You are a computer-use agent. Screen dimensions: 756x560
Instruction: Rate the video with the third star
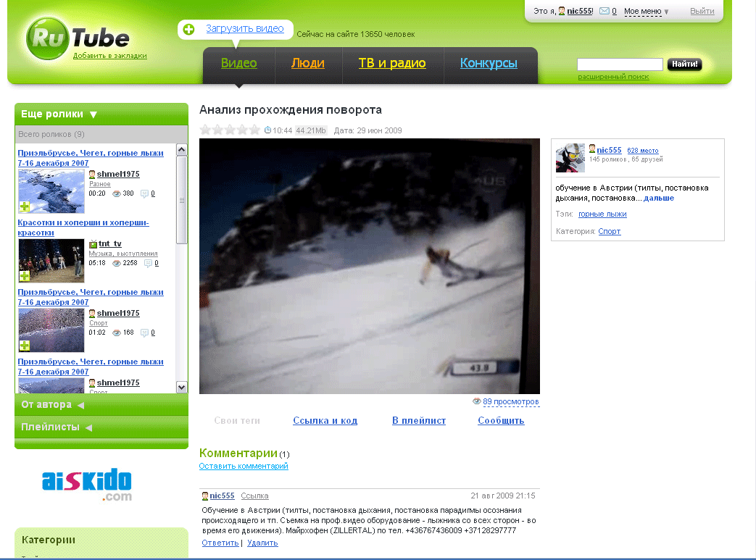[230, 130]
